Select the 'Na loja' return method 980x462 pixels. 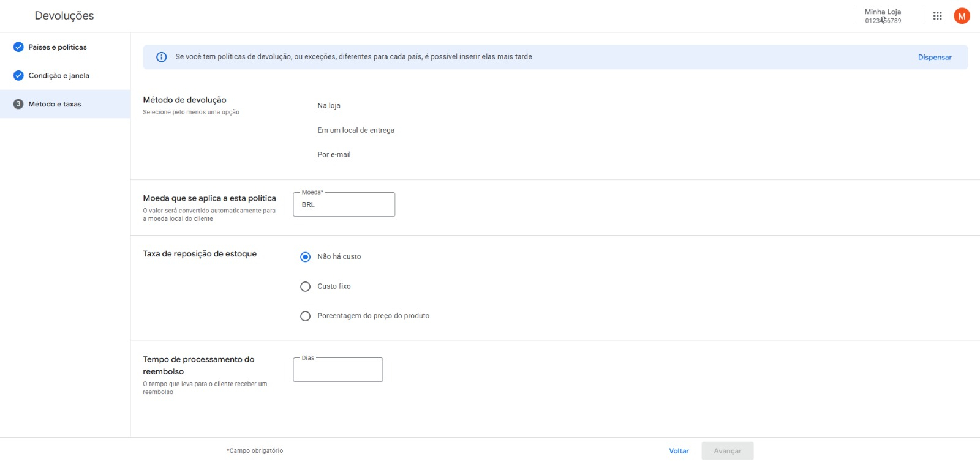tap(328, 106)
